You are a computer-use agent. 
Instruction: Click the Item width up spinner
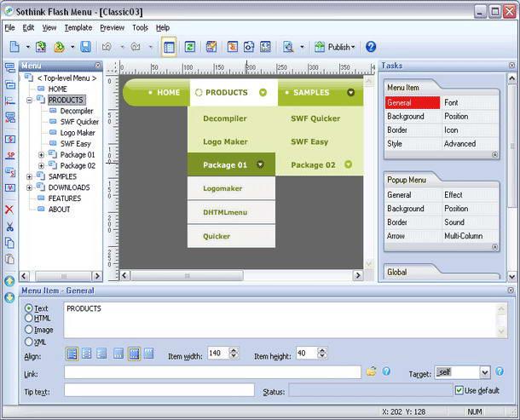click(234, 350)
